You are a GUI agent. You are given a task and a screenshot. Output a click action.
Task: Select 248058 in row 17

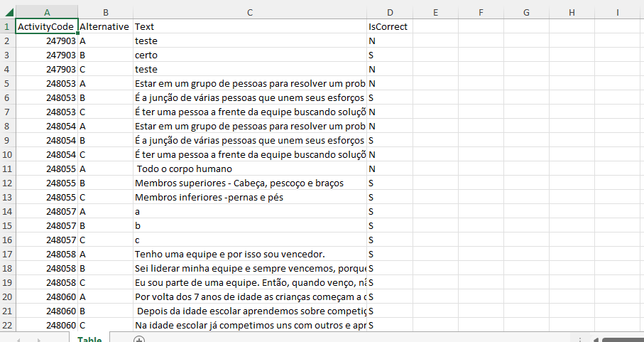pyautogui.click(x=46, y=254)
